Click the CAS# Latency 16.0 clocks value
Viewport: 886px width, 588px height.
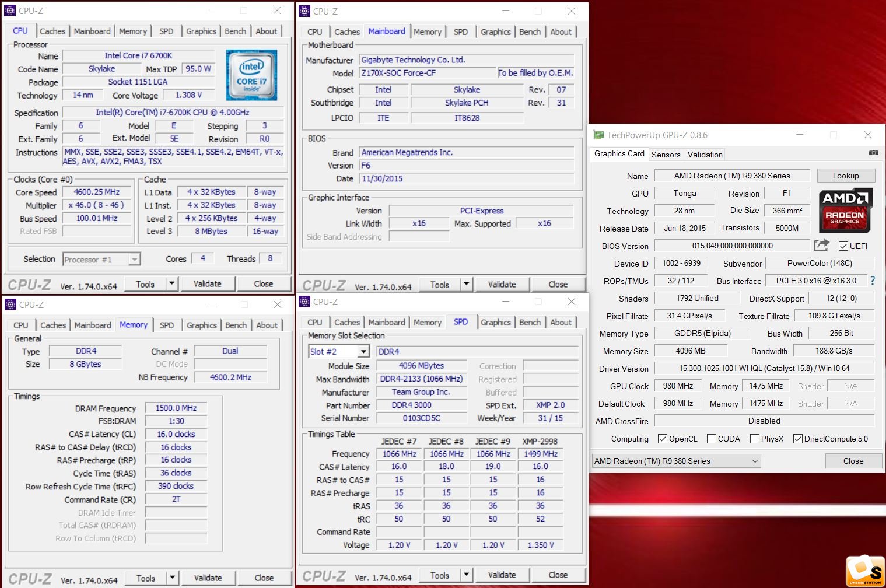pos(176,434)
